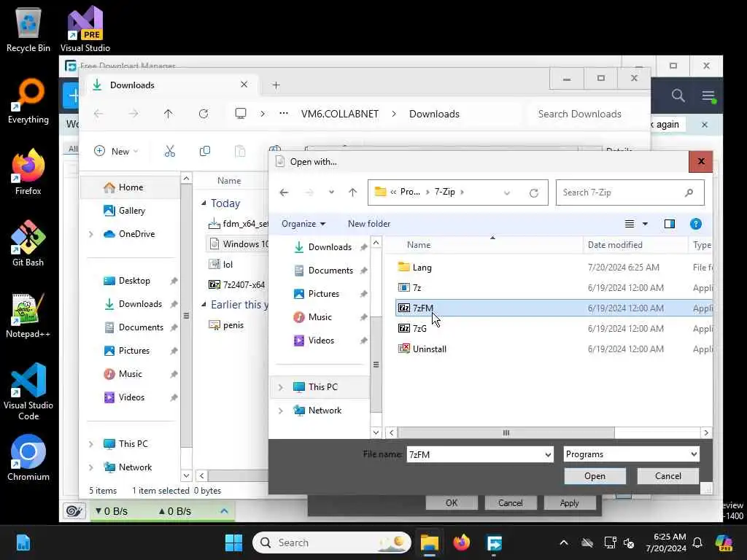This screenshot has width=747, height=560.
Task: Click the Copy icon in Explorer toolbar
Action: [x=205, y=152]
